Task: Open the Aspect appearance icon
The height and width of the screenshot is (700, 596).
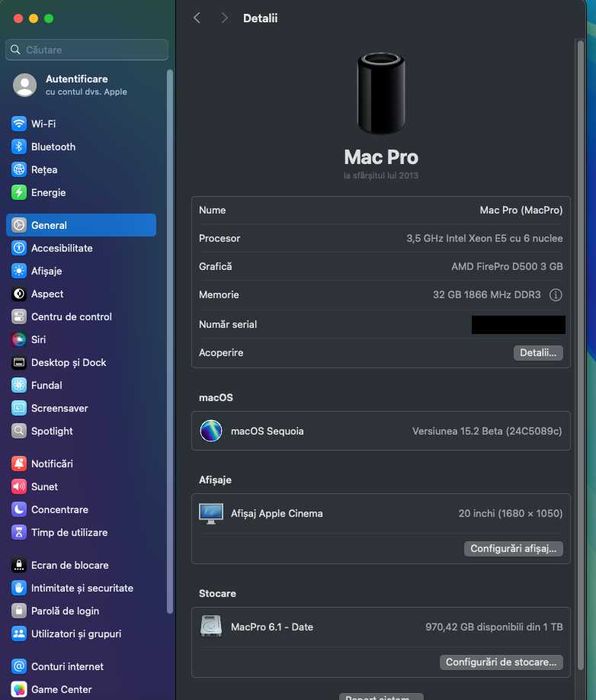Action: tap(19, 294)
